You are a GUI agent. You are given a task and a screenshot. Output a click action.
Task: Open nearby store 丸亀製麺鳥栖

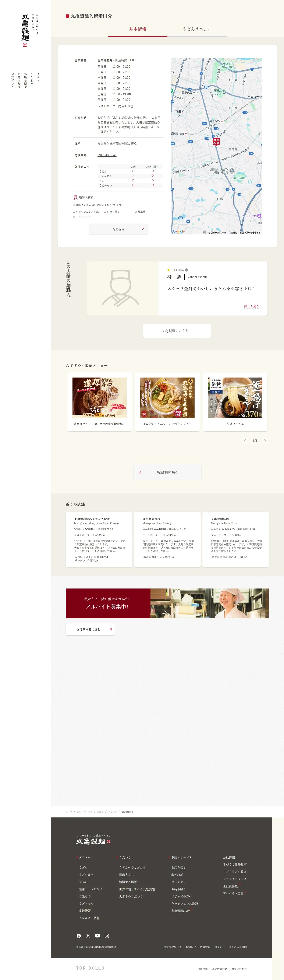click(x=236, y=539)
